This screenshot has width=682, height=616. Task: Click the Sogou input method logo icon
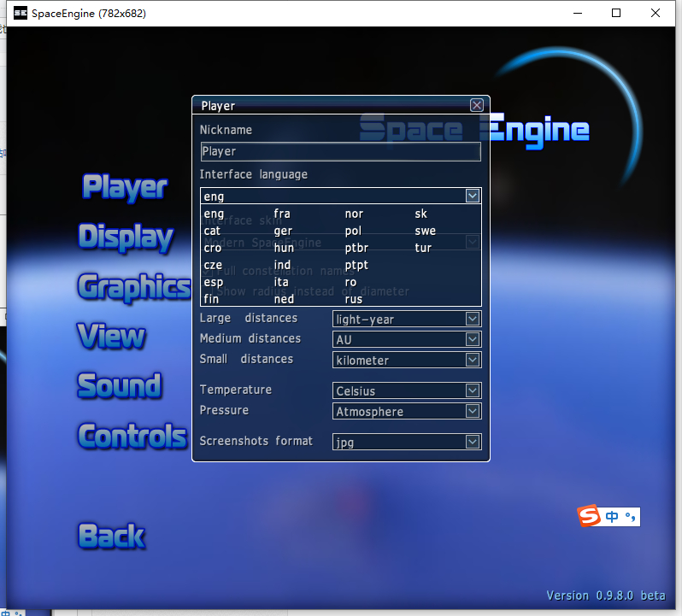point(589,515)
